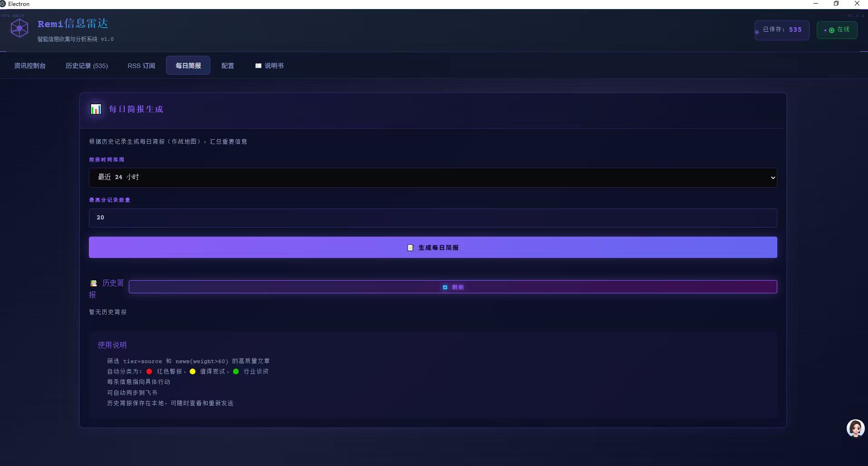Go to the RSS 订阅 tab
The height and width of the screenshot is (466, 868).
pyautogui.click(x=141, y=66)
